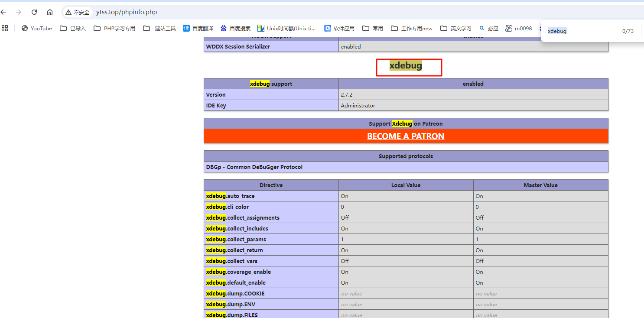644x318 pixels.
Task: Click the xdebug support header cell
Action: [271, 84]
